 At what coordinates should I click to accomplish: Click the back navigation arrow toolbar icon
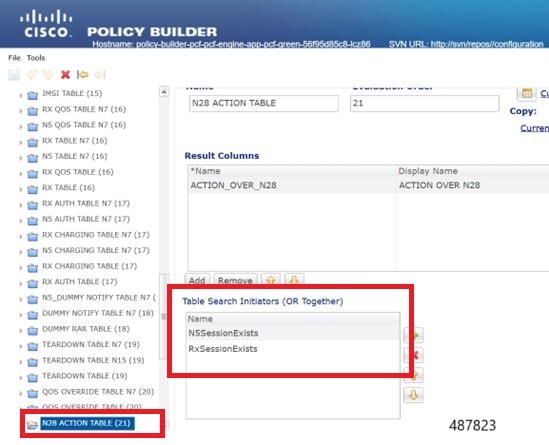point(83,75)
